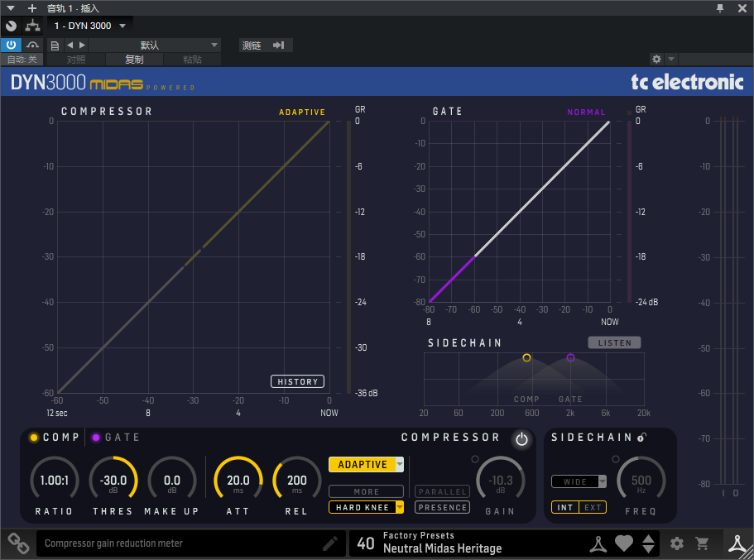Open the WIDE sidechain dropdown

579,481
